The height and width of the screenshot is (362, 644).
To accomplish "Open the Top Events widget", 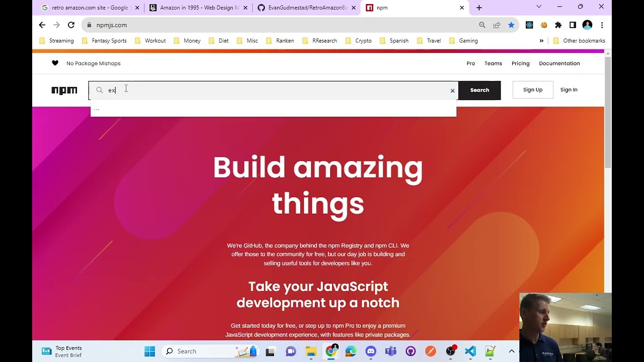I will pos(62,351).
